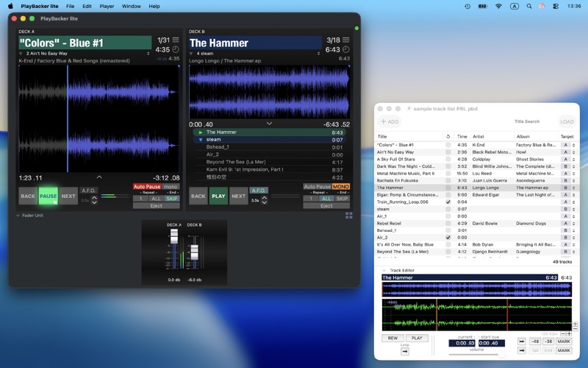Open the Player menu
Screen dimensions: 588x368
[107, 7]
